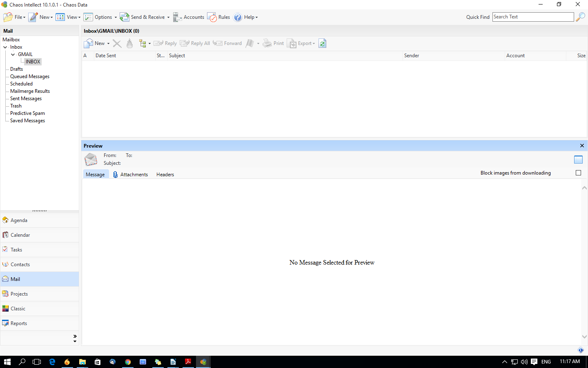This screenshot has height=368, width=588.
Task: Click the Reply button
Action: tap(165, 43)
